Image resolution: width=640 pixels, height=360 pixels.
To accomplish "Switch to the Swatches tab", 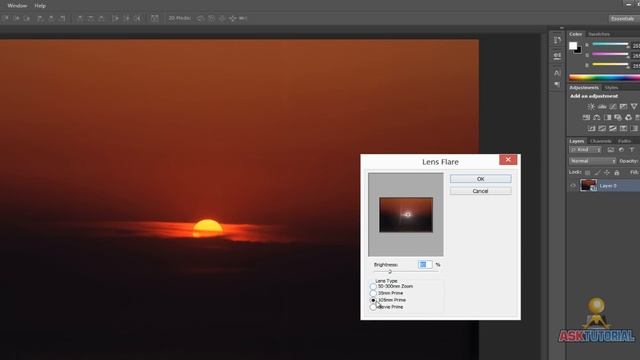I will coord(599,34).
